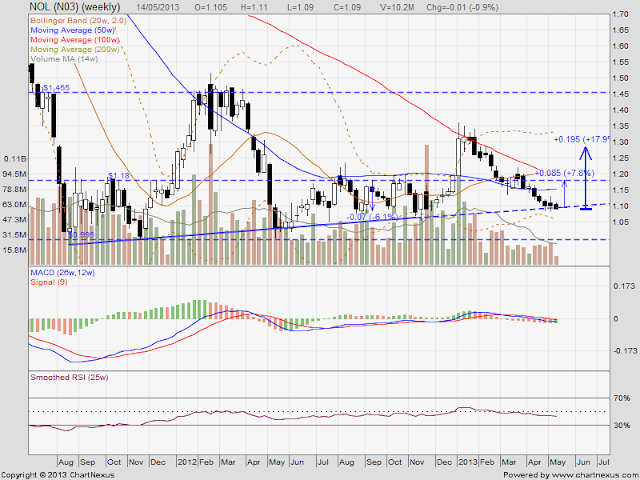Click the Copyright © 2013 ChartNexus text
Viewport: 640px width, 480px height.
[x=58, y=475]
